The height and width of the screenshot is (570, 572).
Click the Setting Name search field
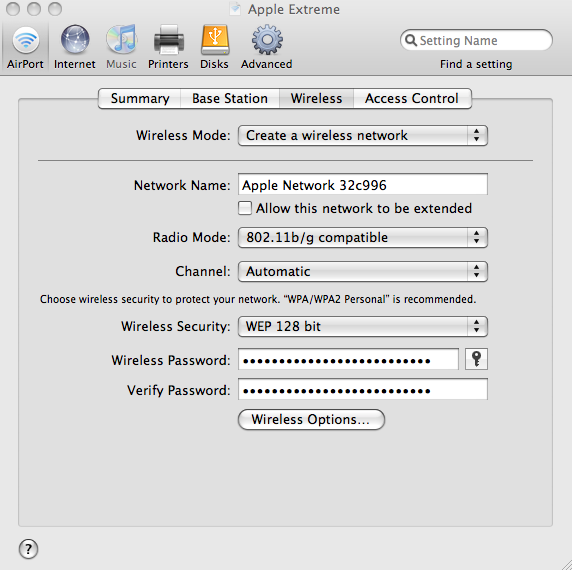pyautogui.click(x=476, y=40)
